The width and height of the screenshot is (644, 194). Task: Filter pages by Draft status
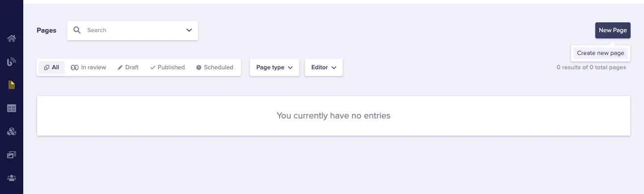[x=128, y=67]
